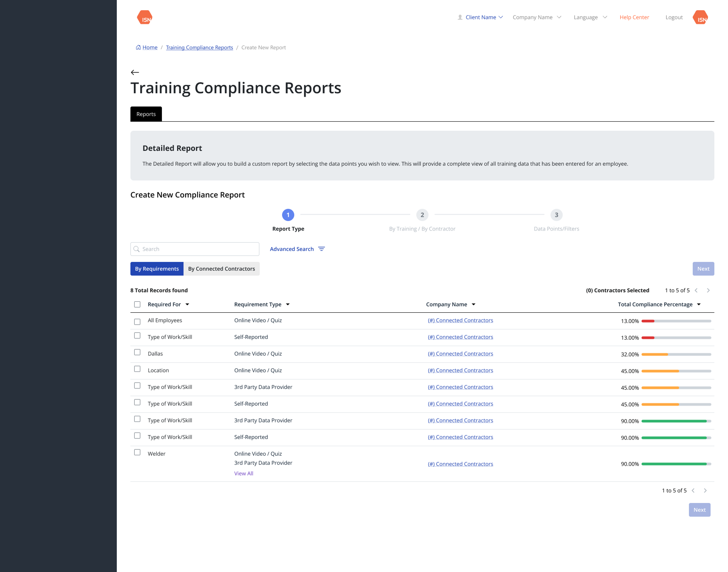728x572 pixels.
Task: Open the Language dropdown
Action: pyautogui.click(x=590, y=17)
